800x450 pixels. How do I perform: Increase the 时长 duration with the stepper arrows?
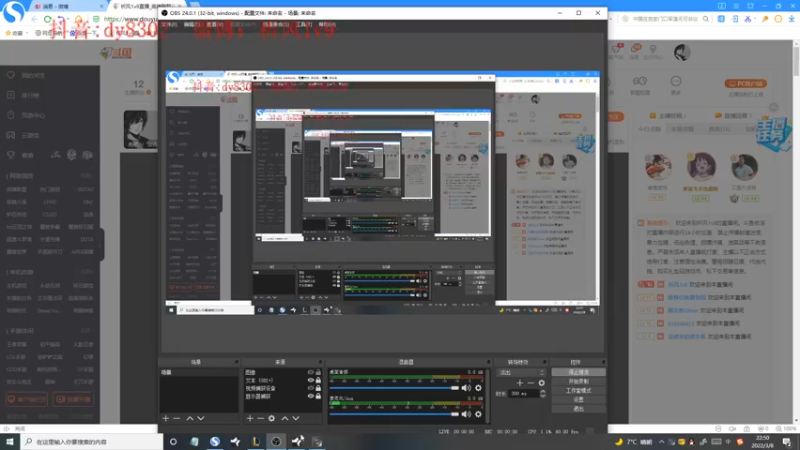542,391
